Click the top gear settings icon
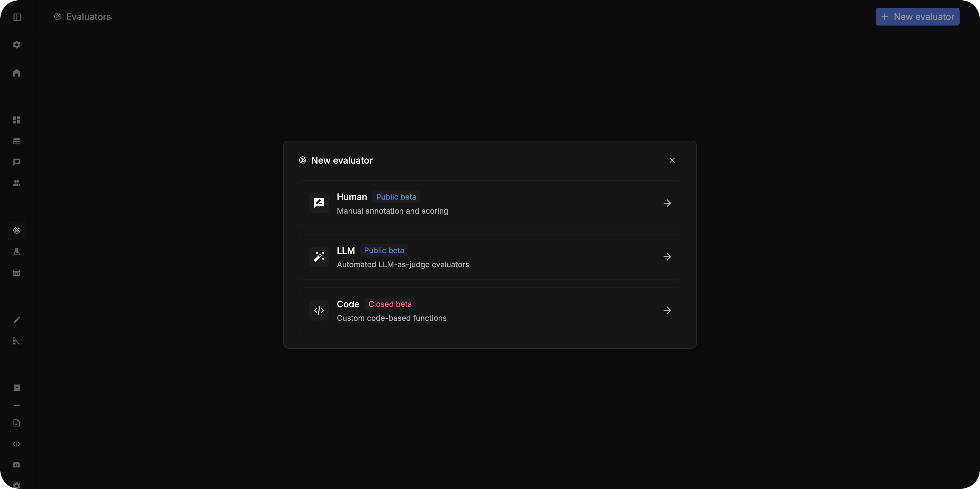This screenshot has height=489, width=980. tap(17, 44)
